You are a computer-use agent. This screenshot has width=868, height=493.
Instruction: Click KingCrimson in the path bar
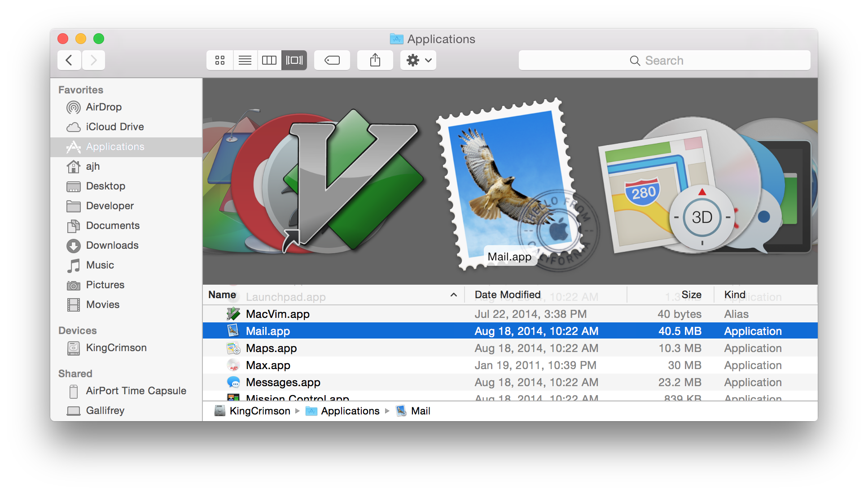click(252, 411)
